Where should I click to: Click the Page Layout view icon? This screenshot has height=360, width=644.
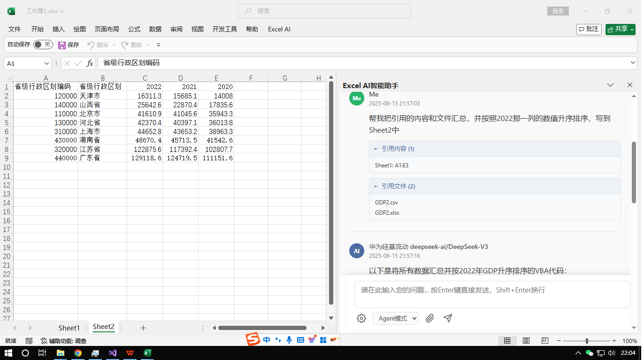point(526,341)
